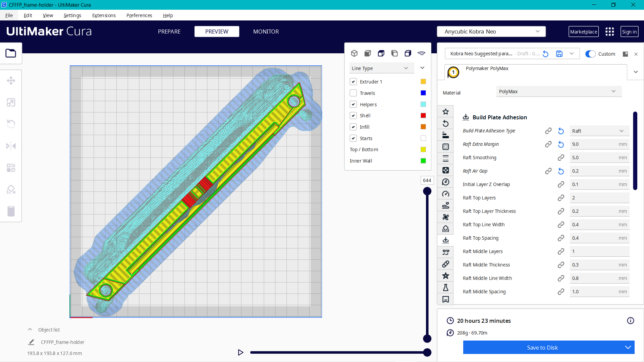Open the Experimental settings flask icon

(445, 287)
